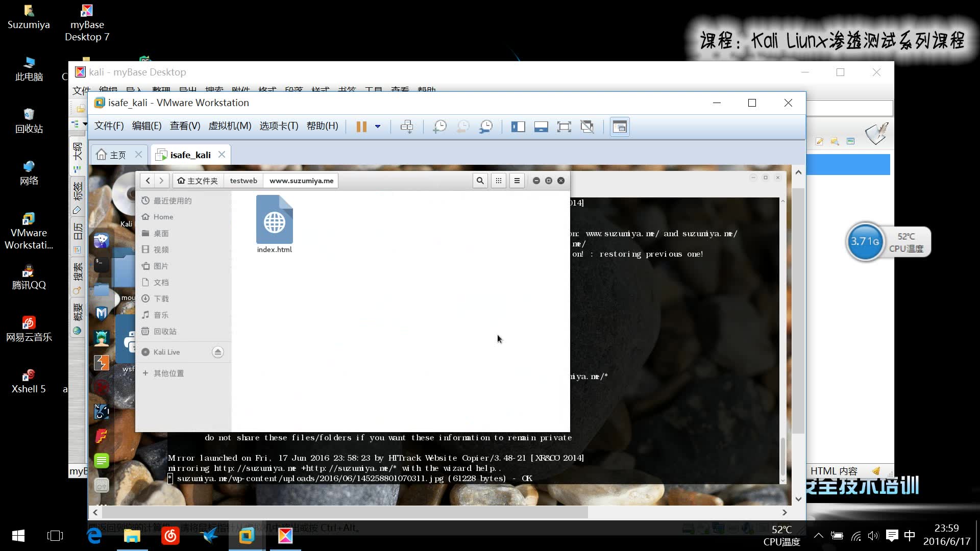Navigate to testweb breadcrumb
This screenshot has height=551, width=980.
[243, 181]
